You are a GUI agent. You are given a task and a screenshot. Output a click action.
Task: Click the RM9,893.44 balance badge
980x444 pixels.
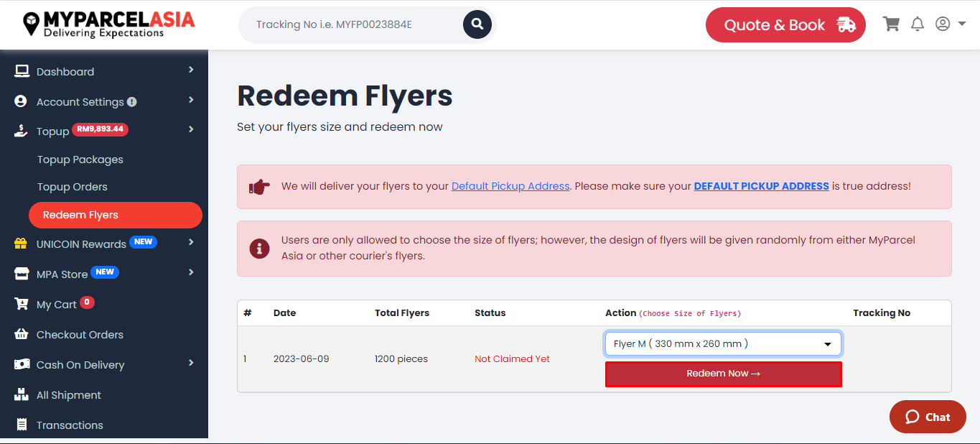pyautogui.click(x=101, y=130)
